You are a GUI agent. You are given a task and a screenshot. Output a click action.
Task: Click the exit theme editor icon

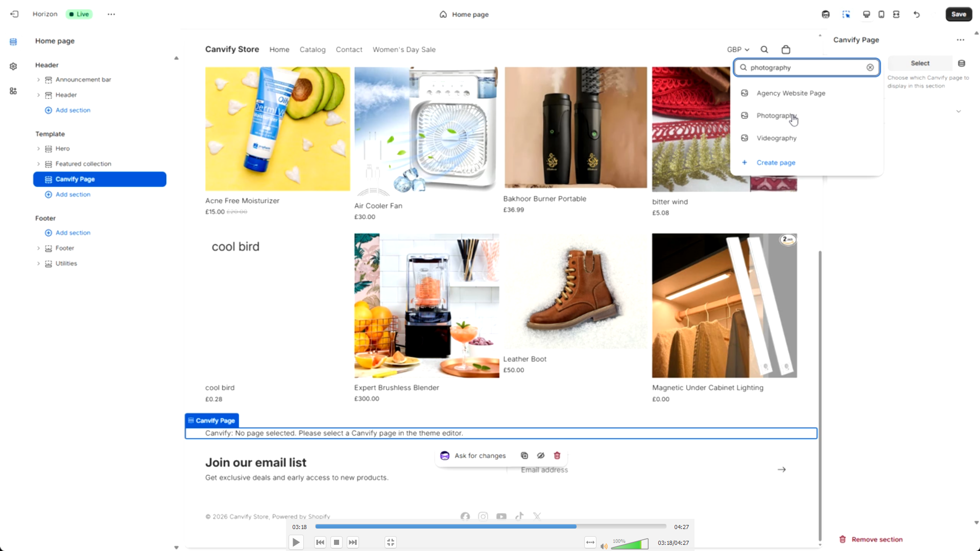point(14,14)
